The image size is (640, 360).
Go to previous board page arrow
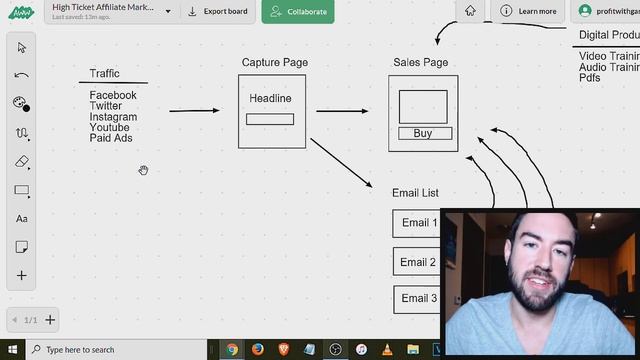coord(14,320)
